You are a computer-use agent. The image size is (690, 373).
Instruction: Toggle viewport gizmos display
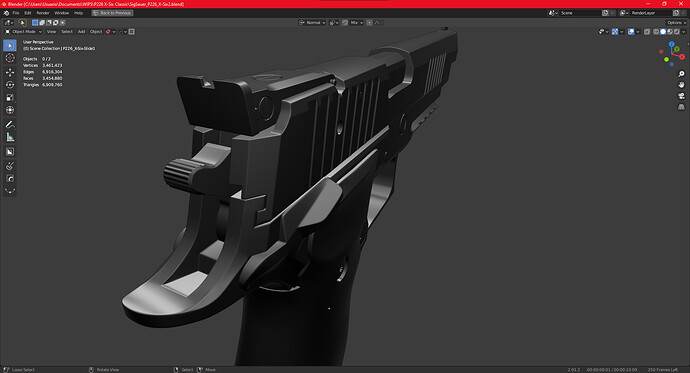615,32
